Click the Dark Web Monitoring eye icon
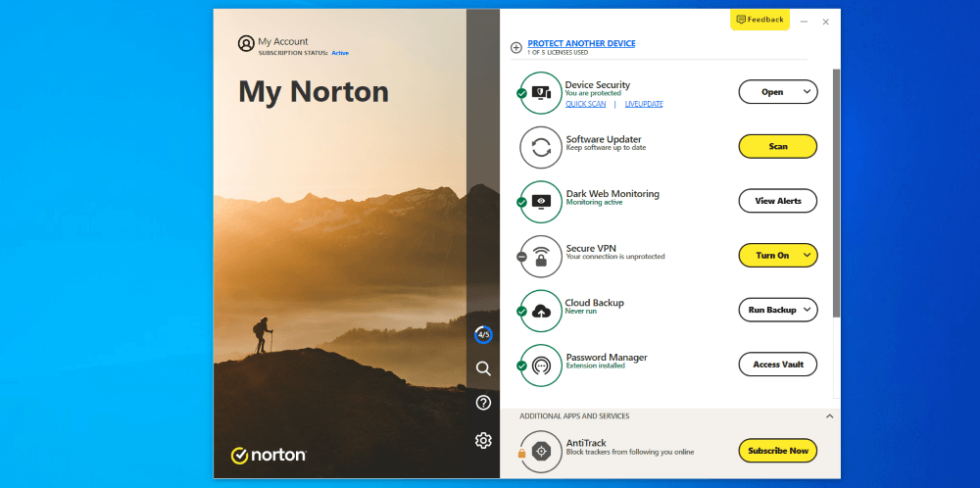The image size is (980, 488). coord(541,202)
